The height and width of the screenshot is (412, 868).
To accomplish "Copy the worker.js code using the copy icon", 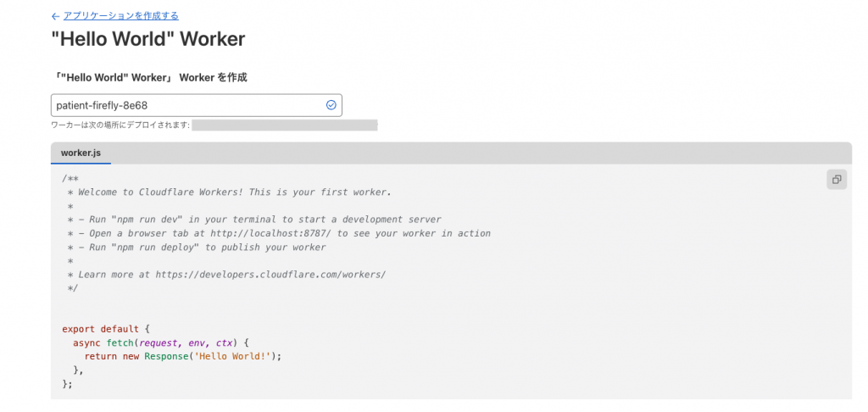I will pyautogui.click(x=837, y=180).
